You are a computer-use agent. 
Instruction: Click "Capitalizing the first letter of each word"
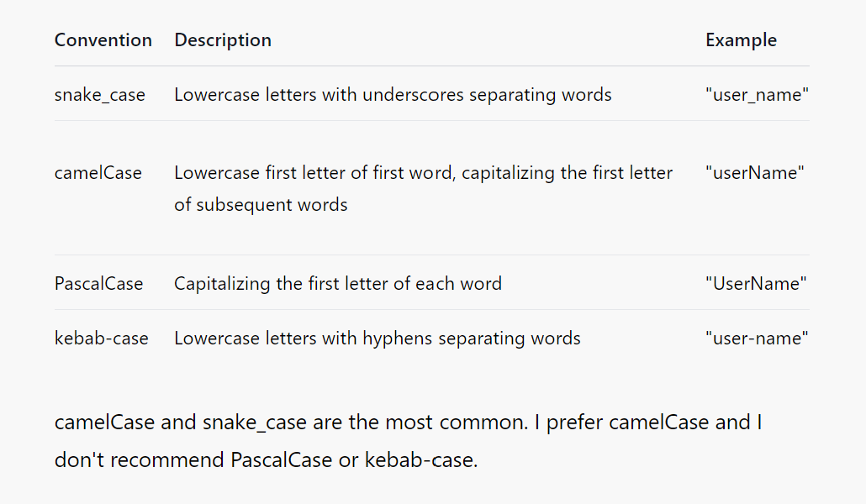pyautogui.click(x=338, y=284)
